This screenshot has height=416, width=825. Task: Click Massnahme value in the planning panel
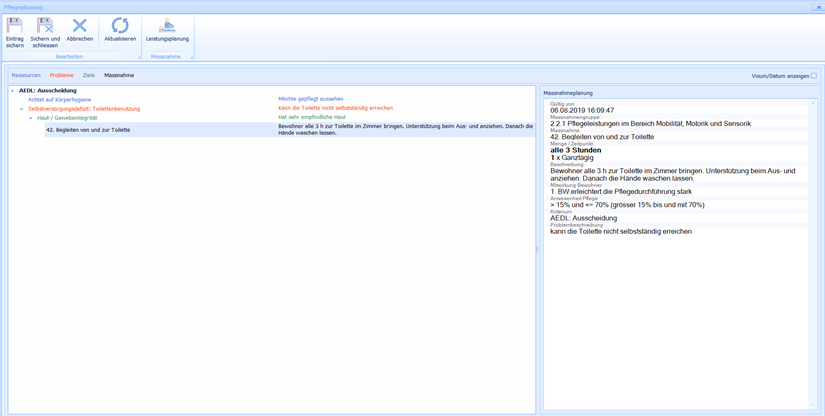602,137
